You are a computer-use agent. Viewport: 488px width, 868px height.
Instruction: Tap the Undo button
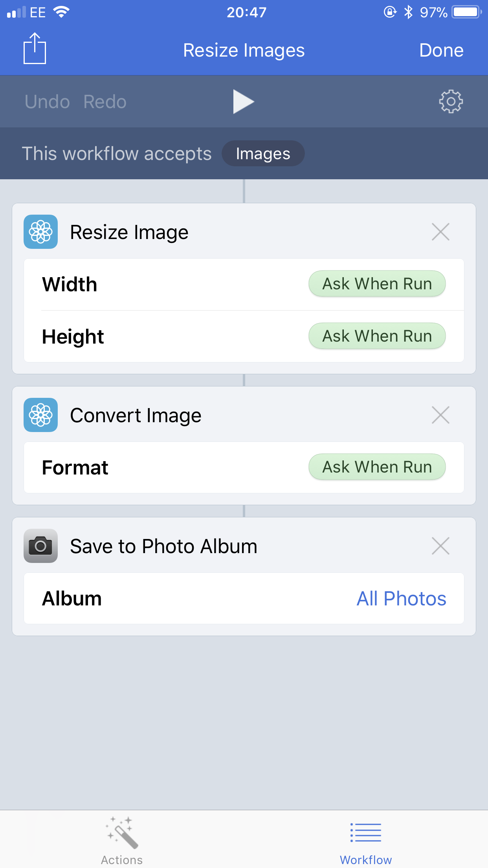pyautogui.click(x=47, y=101)
